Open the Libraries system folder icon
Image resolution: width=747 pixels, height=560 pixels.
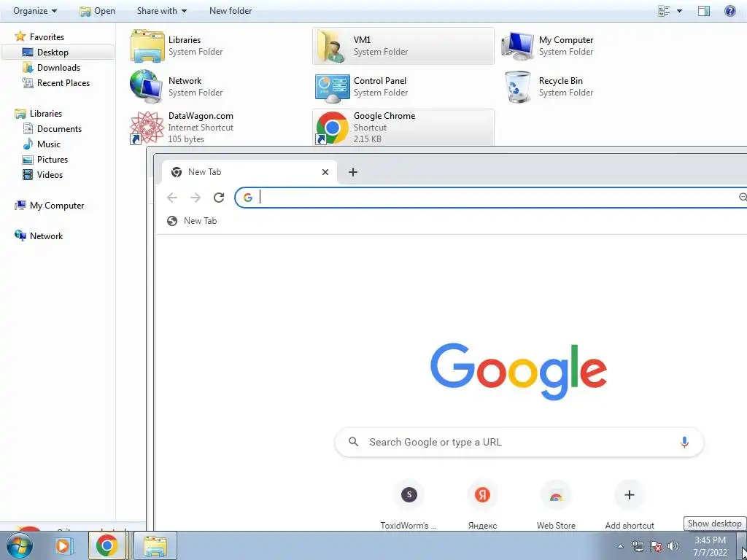click(x=147, y=46)
